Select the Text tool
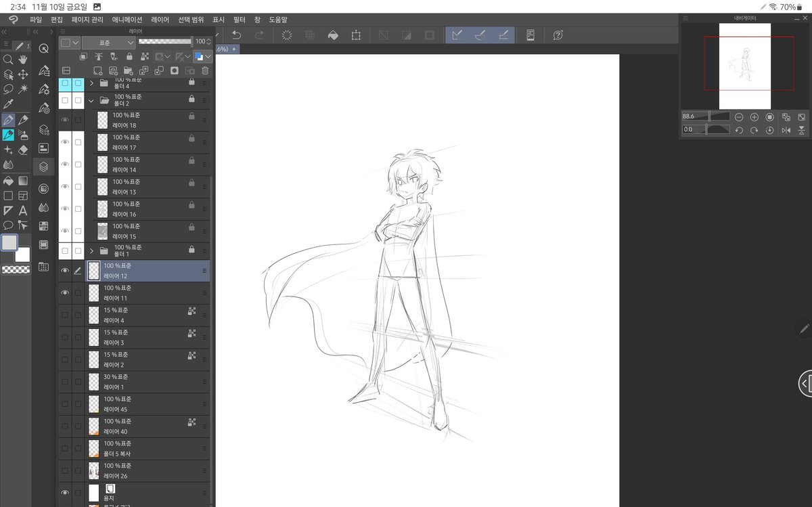 click(x=23, y=211)
